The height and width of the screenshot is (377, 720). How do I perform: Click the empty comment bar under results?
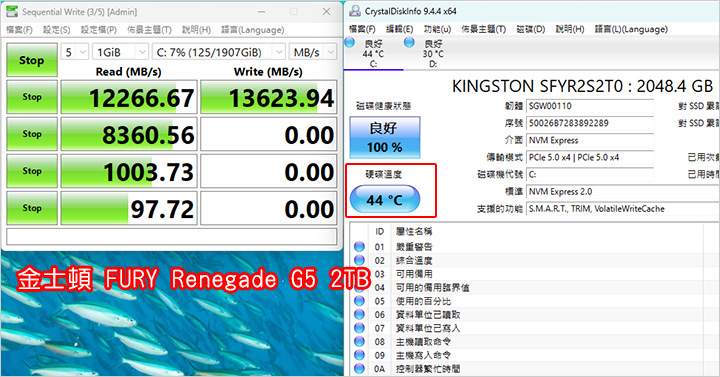171,237
